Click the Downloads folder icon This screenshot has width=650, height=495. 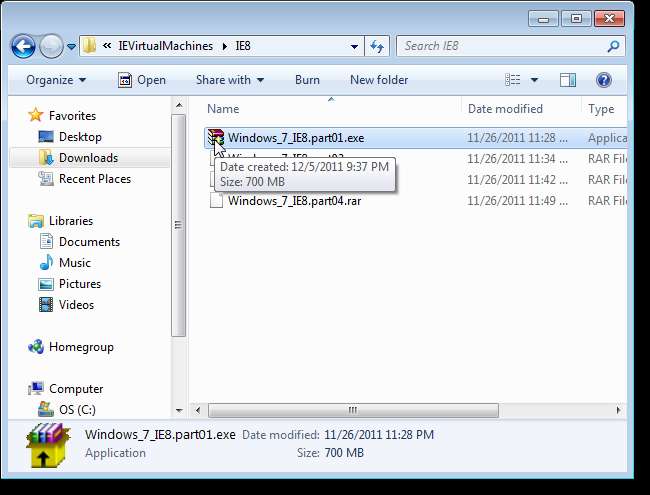(x=46, y=158)
